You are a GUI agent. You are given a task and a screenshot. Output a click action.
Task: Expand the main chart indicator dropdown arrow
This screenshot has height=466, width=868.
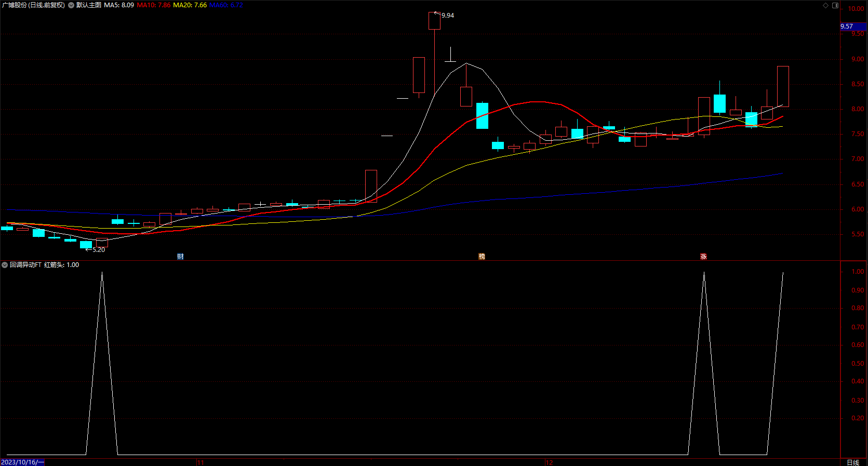coord(71,5)
